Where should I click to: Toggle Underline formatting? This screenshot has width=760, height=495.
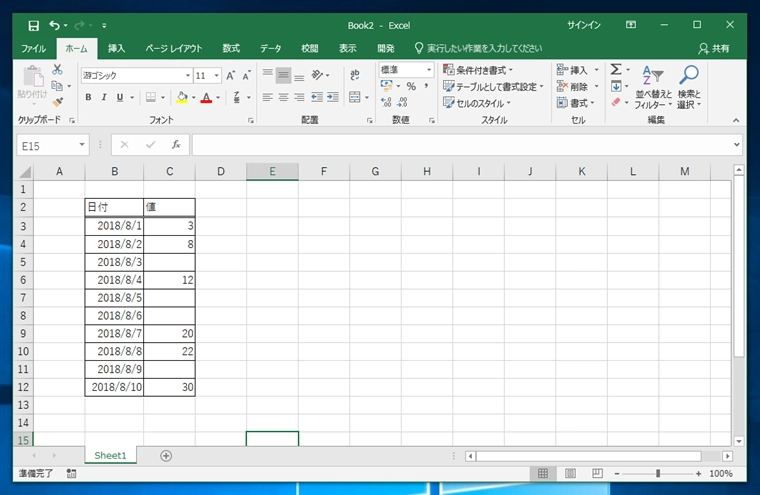click(x=120, y=97)
